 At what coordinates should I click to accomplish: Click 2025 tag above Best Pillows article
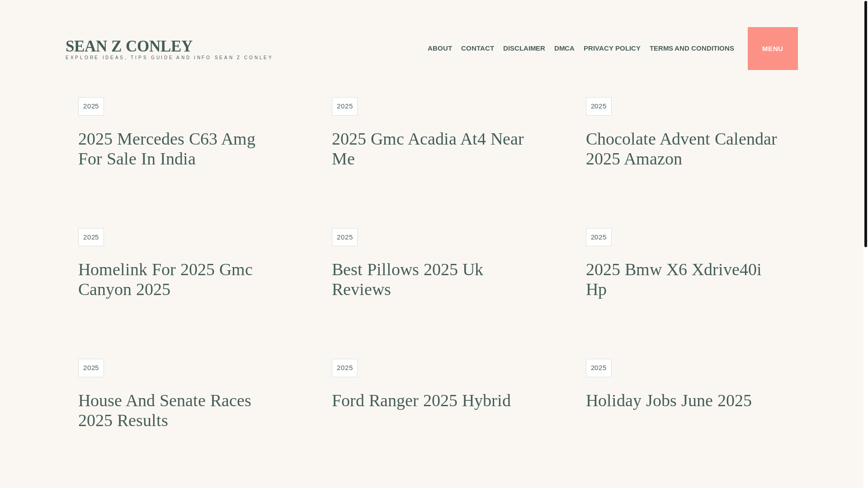pyautogui.click(x=344, y=237)
